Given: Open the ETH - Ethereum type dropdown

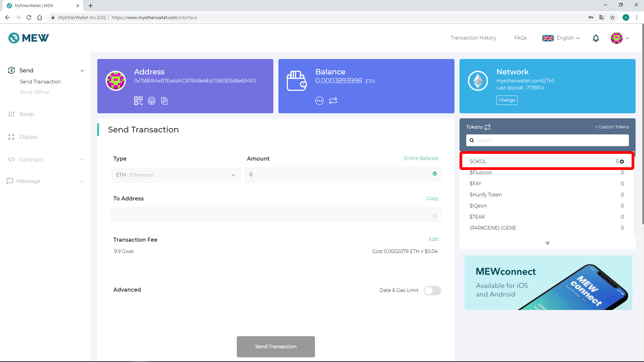Looking at the screenshot, I should 176,175.
